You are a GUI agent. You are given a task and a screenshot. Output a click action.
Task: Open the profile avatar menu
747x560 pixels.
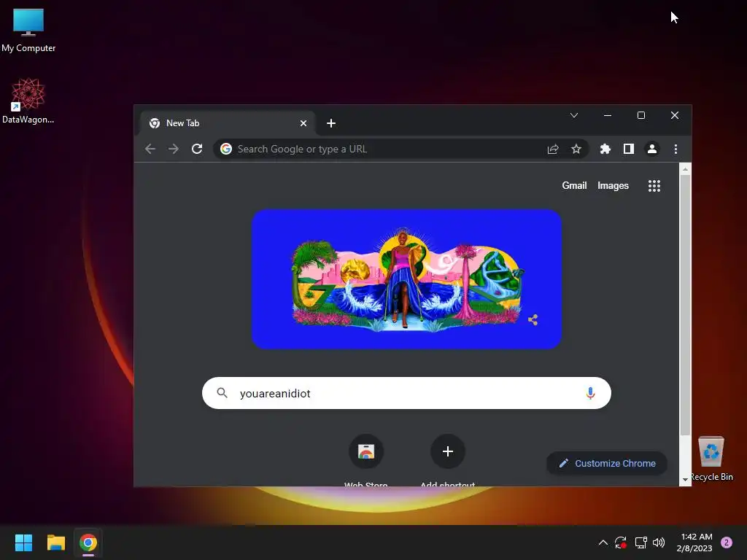651,149
